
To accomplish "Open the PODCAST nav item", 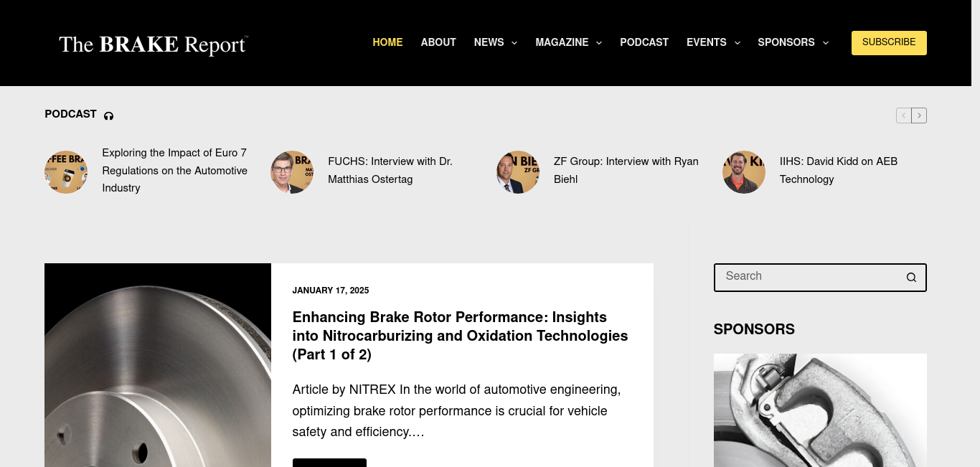I will [x=644, y=43].
